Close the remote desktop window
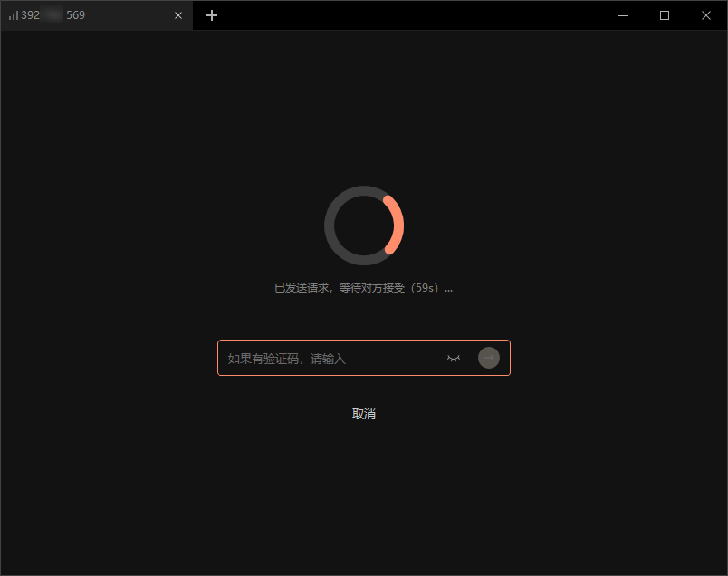728x576 pixels. (x=706, y=15)
